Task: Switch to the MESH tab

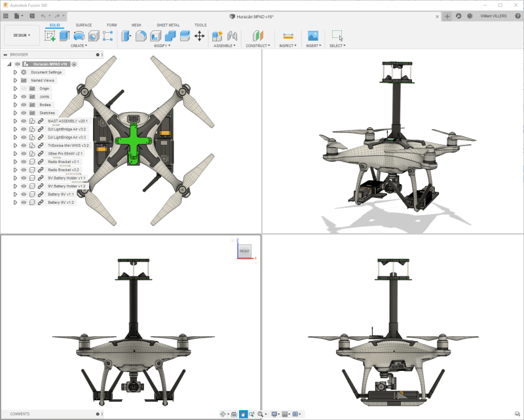Action: pyautogui.click(x=136, y=25)
